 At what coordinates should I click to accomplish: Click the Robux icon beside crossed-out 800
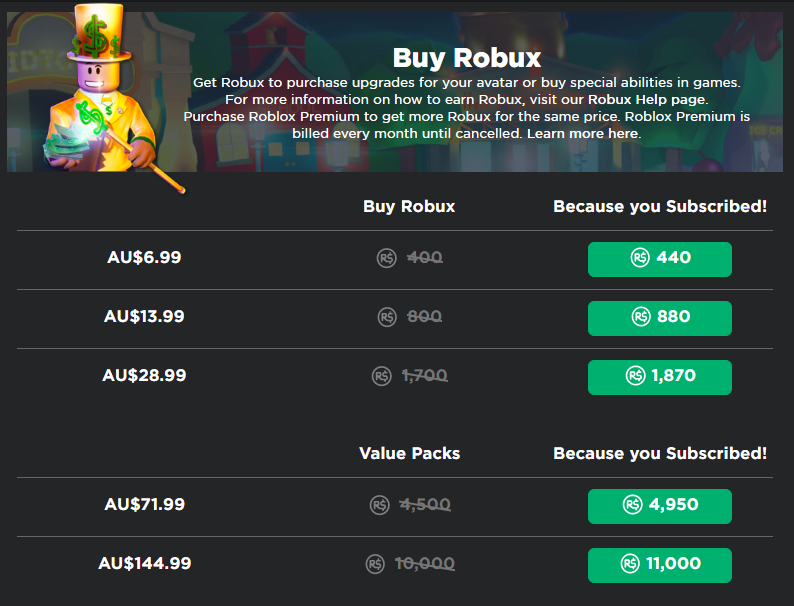387,317
